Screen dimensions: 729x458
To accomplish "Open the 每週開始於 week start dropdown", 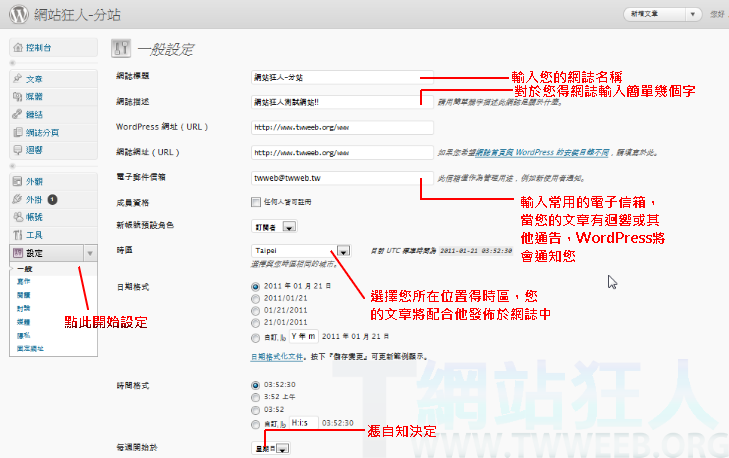I will [271, 448].
